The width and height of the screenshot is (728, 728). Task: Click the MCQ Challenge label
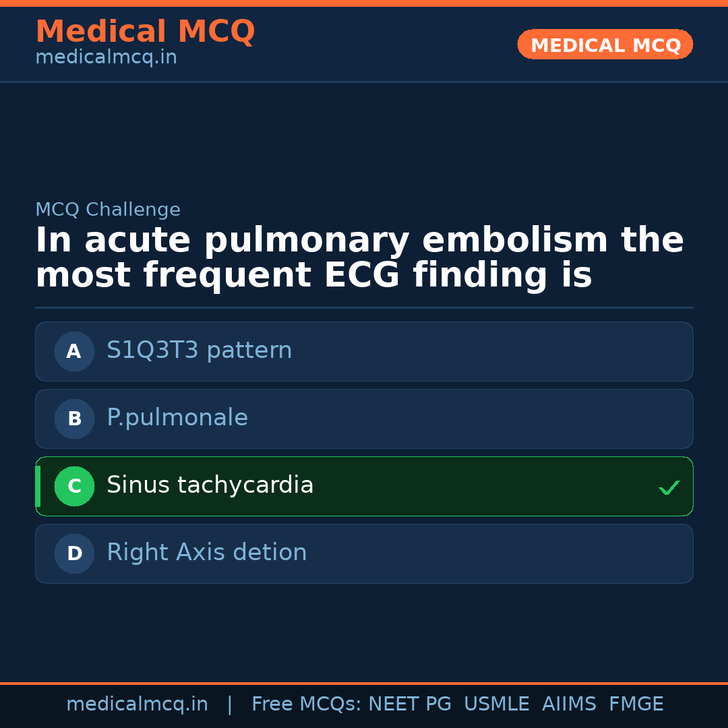[108, 210]
